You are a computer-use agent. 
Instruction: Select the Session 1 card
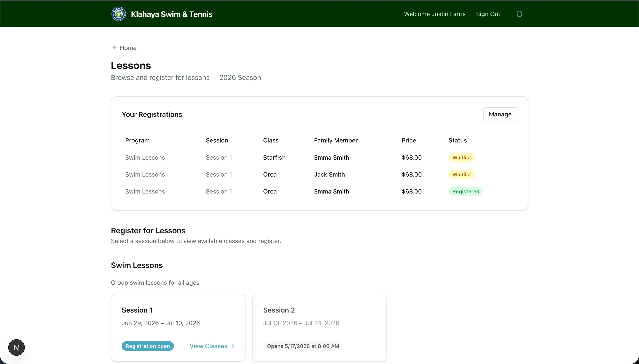point(178,318)
